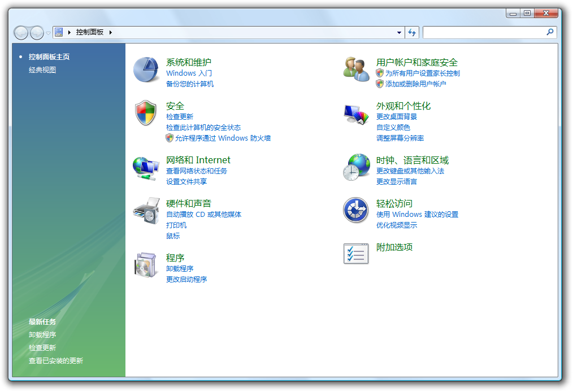Screen dimensions: 573x392
Task: Open 查看已安装的更新 in sidebar
Action: coord(56,361)
